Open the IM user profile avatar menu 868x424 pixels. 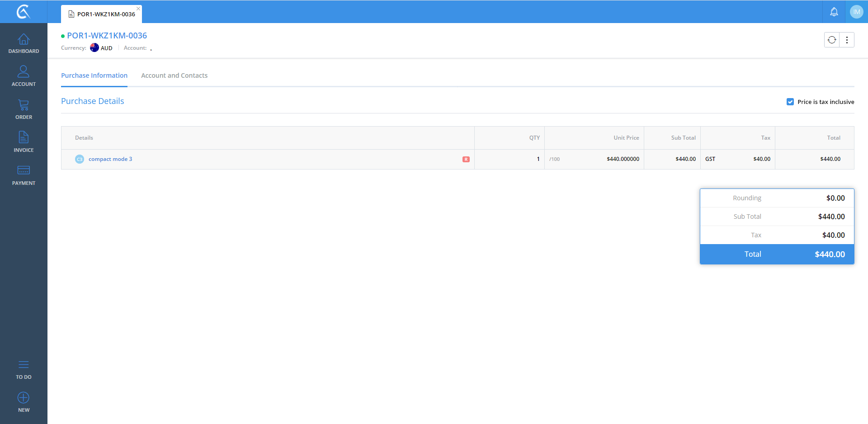tap(856, 12)
